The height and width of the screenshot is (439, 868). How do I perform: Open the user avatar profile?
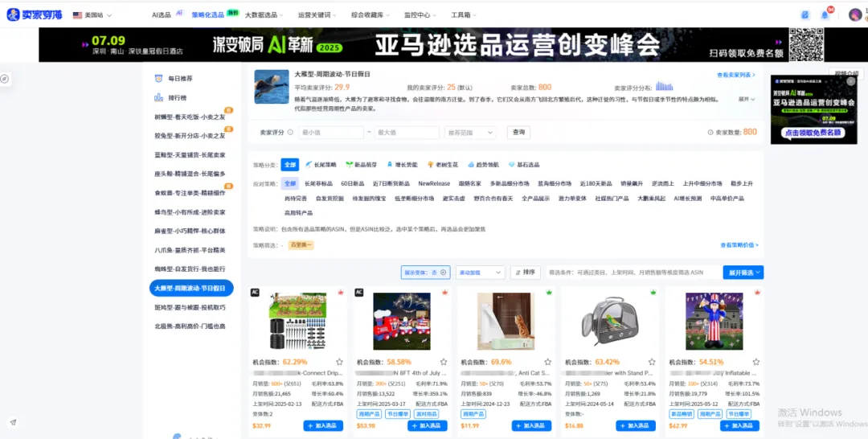click(855, 15)
